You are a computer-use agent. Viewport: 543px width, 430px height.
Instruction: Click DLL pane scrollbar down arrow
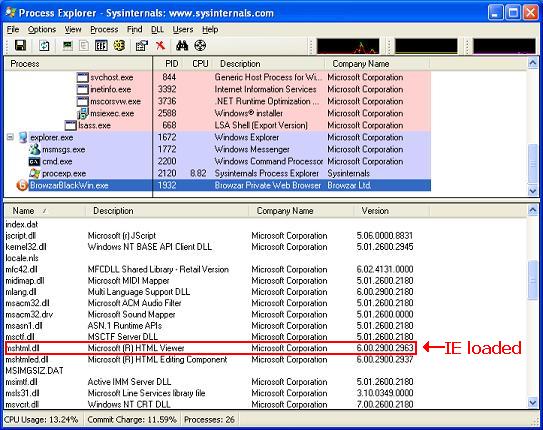(533, 402)
